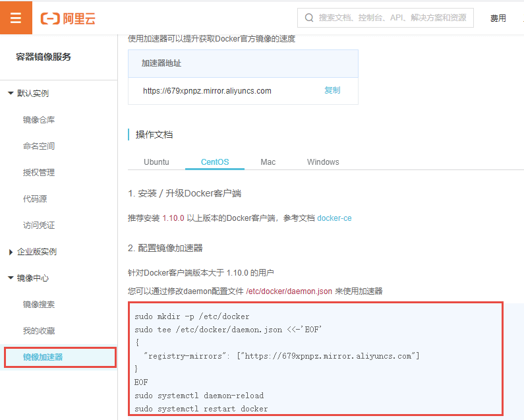
Task: Switch to the Windows tab
Action: (323, 162)
